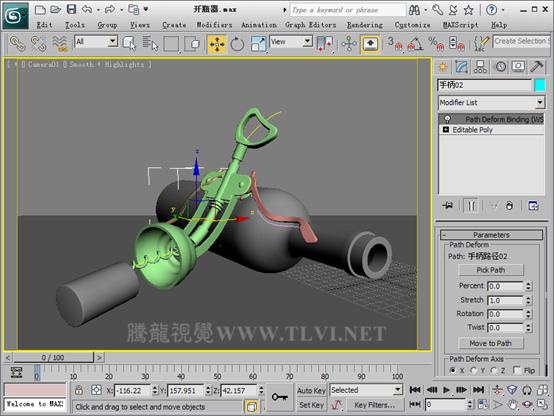Viewport: 554px width, 416px height.
Task: Open the Modifiers menu
Action: [x=214, y=25]
